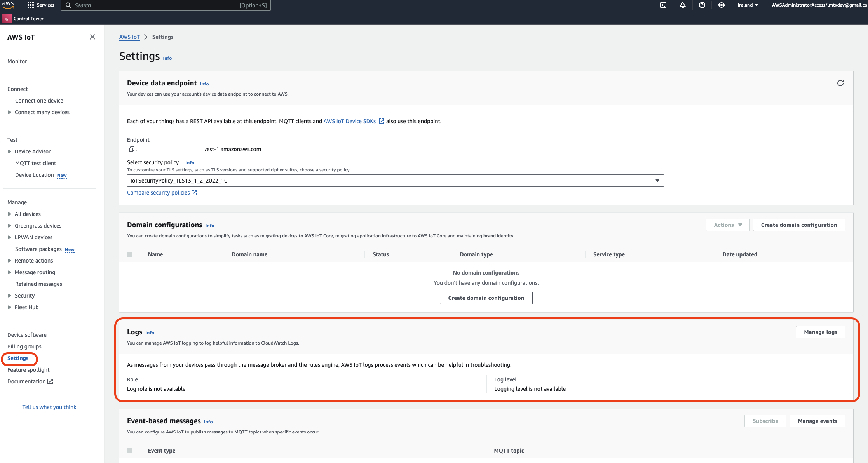This screenshot has width=868, height=463.
Task: Close the AWS IoT navigation panel
Action: pyautogui.click(x=92, y=37)
